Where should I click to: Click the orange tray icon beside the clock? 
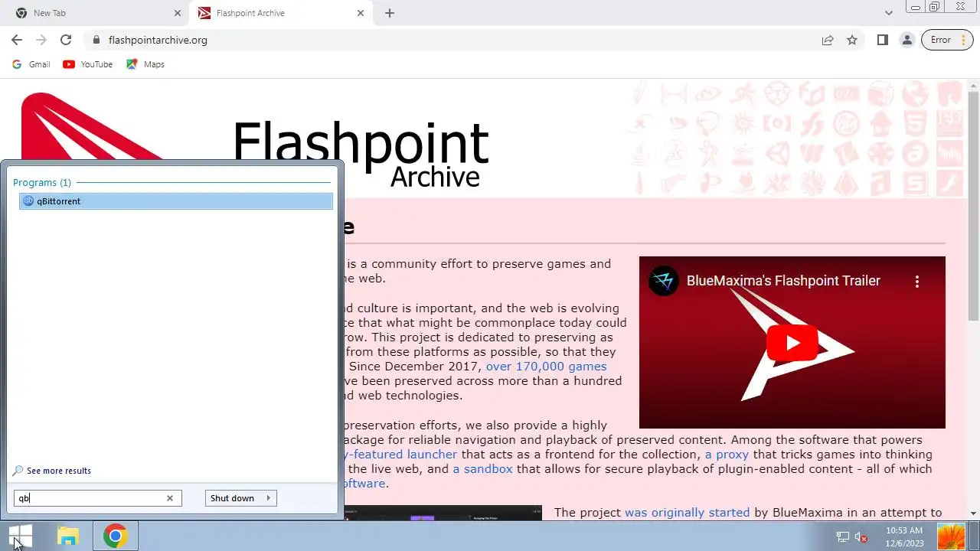951,536
